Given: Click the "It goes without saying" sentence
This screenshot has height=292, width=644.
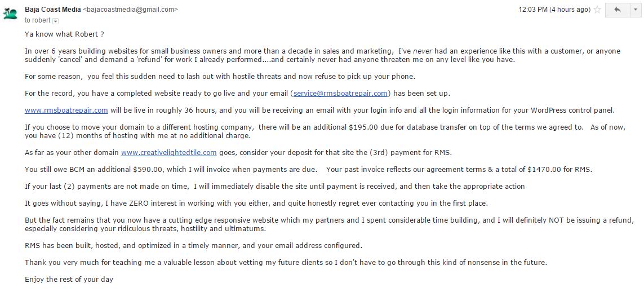Looking at the screenshot, I should coord(256,203).
